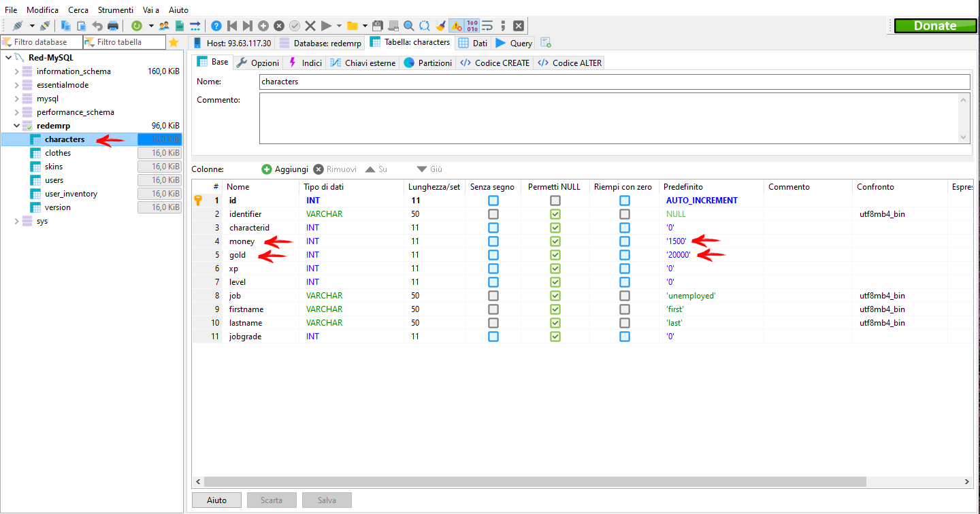Expand the sys database node

pos(16,221)
